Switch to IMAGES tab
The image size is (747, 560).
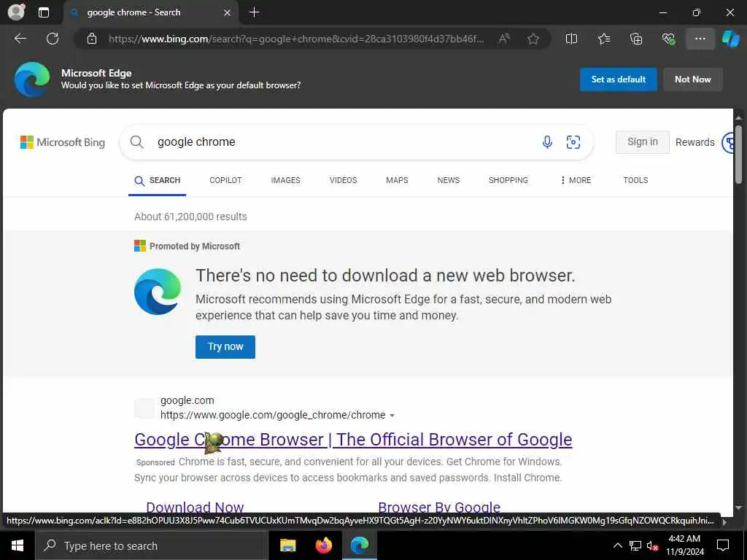coord(286,181)
